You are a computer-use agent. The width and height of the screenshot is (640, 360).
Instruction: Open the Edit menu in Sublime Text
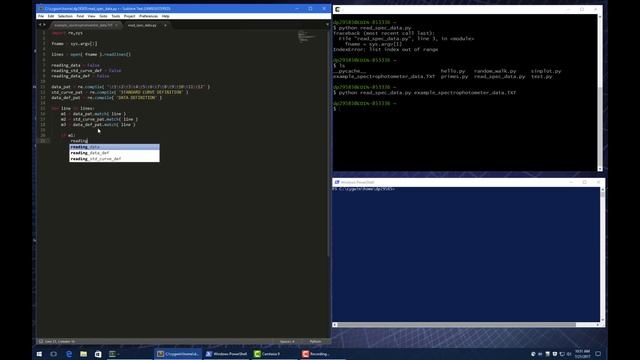(51, 16)
